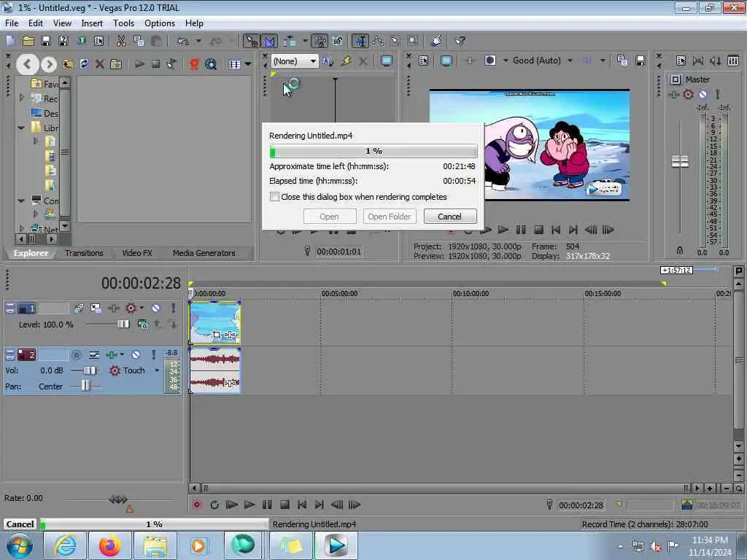Screen dimensions: 747x560
Task: Expand the Recent tree node in Explorer
Action: [x=21, y=98]
